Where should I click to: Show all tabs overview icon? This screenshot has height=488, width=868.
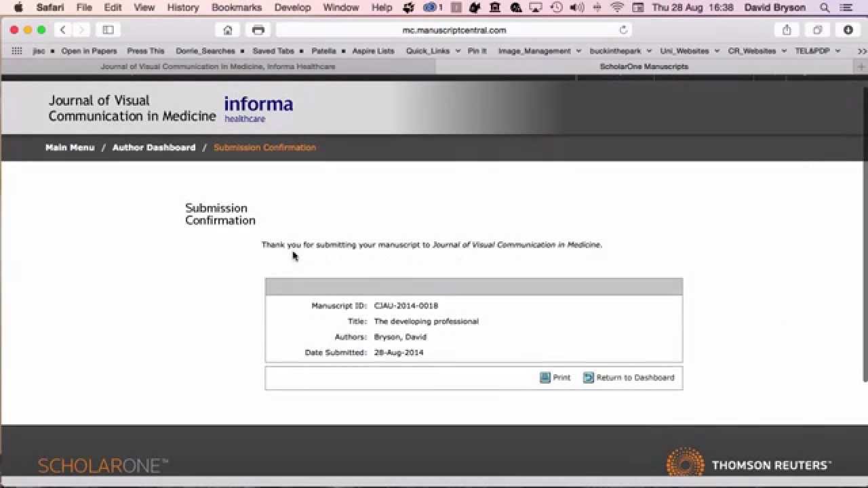[817, 30]
